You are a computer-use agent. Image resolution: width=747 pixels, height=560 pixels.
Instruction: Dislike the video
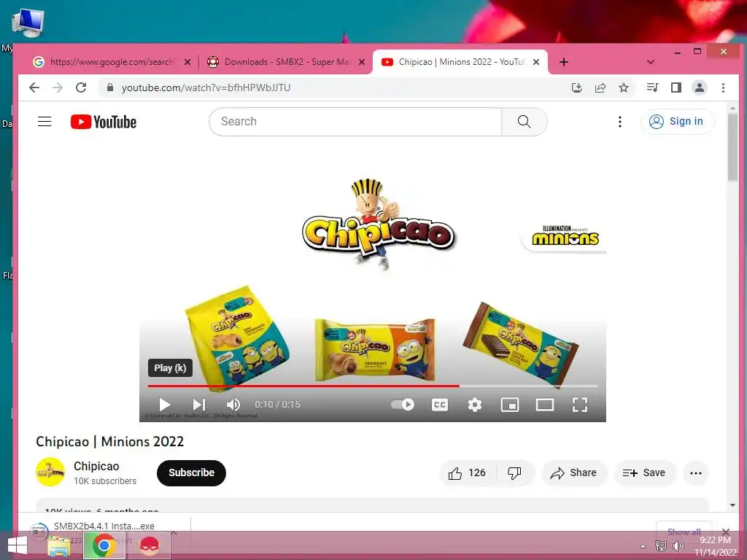click(x=514, y=472)
